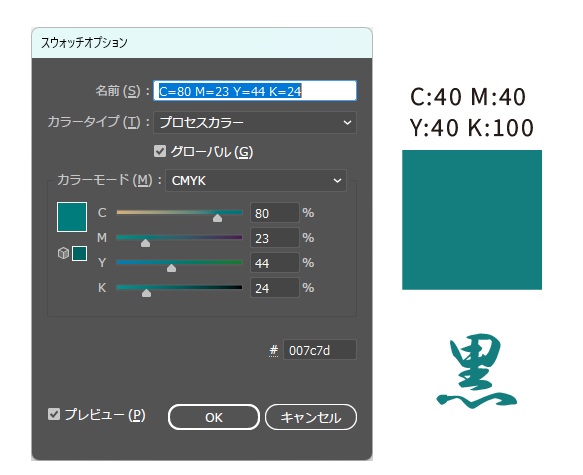Click the chevron arrow on プロセスカラー combo box

point(347,122)
